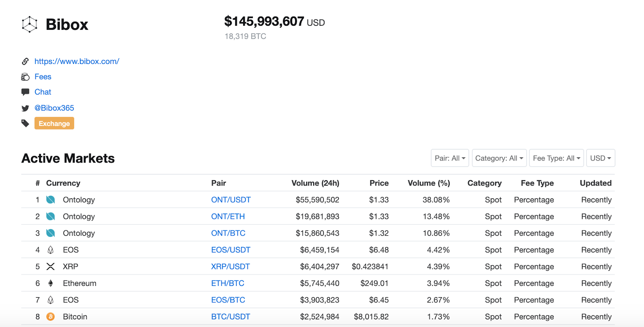This screenshot has height=327, width=644.
Task: Select the $55,590,502 volume cell
Action: point(318,199)
